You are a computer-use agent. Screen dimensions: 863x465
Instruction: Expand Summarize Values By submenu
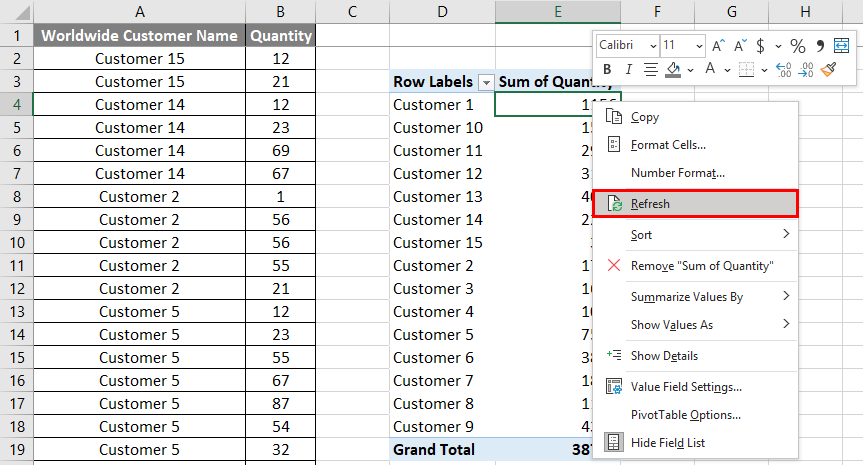(696, 297)
